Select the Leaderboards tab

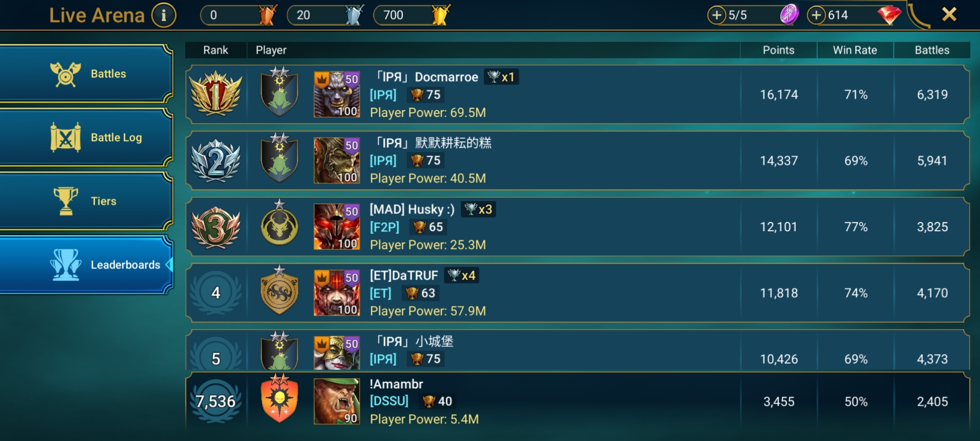coord(86,265)
